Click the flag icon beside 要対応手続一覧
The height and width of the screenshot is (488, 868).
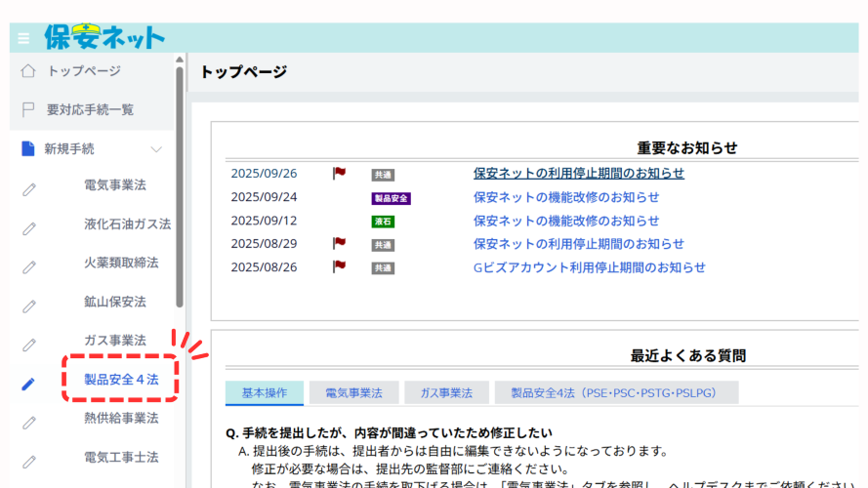pos(28,110)
